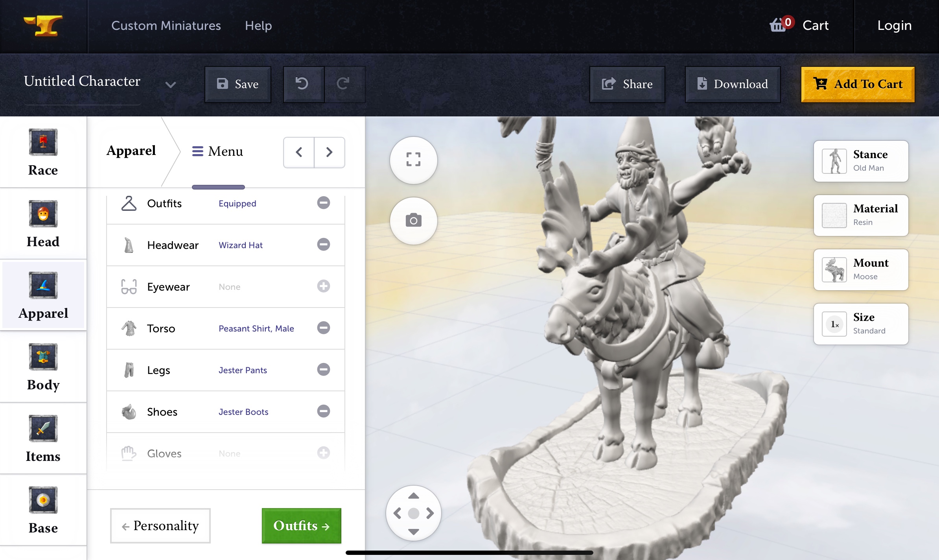Open the Mount Moose selector

pos(861,269)
